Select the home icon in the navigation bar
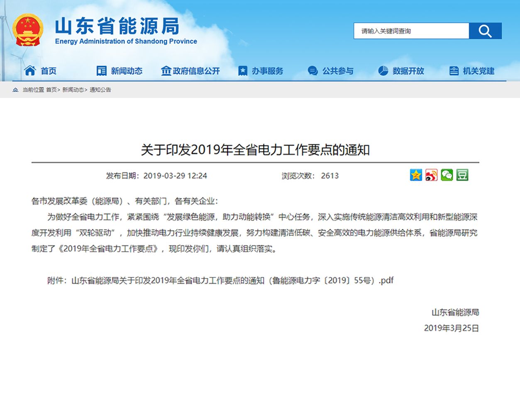 (x=29, y=70)
